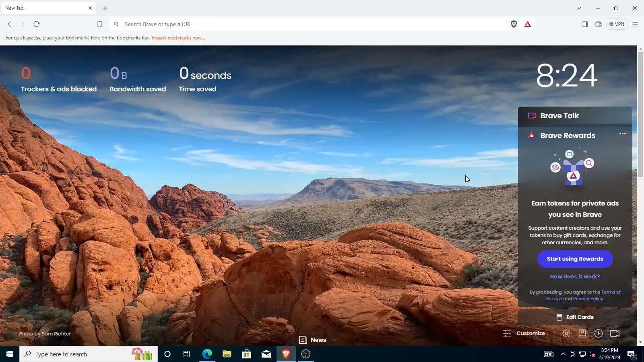Click Import bookmarks now link
This screenshot has height=362, width=644.
(178, 38)
